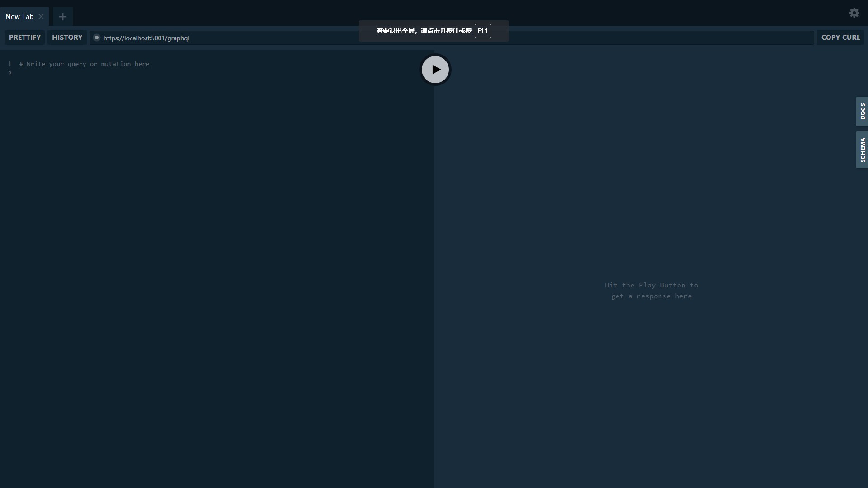868x488 pixels.
Task: Focus the endpoint URL field
Action: point(452,38)
